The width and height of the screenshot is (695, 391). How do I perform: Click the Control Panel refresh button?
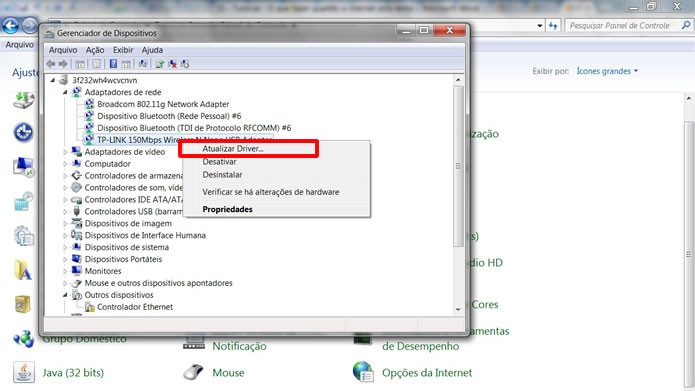[x=553, y=26]
